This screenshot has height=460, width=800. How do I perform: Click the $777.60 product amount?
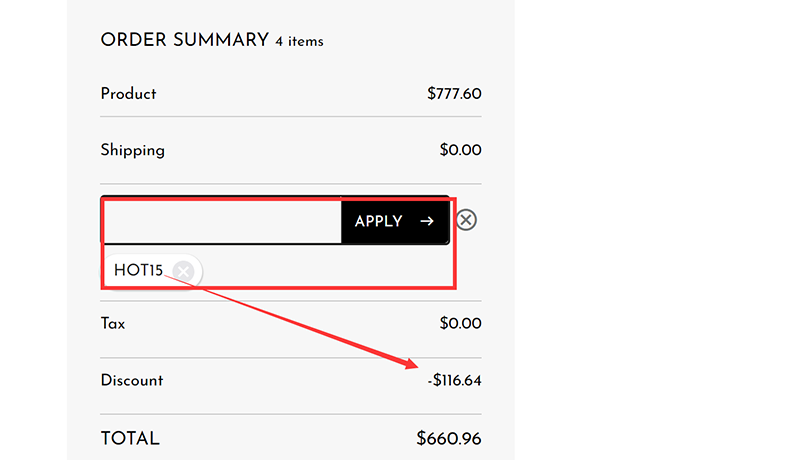point(454,94)
